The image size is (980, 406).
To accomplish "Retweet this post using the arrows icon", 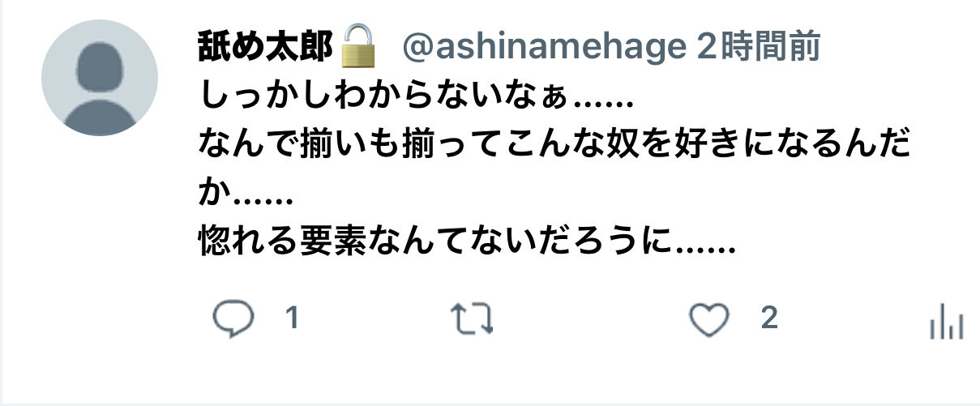I will pyautogui.click(x=472, y=319).
